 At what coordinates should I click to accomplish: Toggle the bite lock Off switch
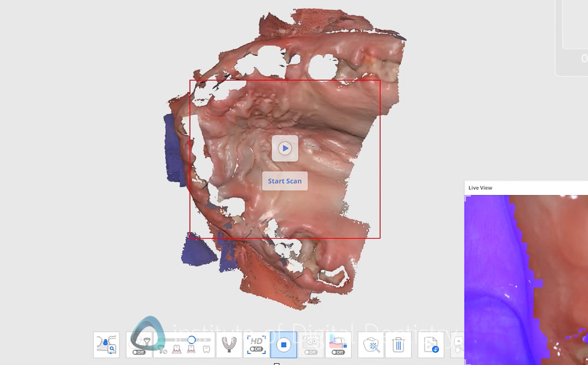click(x=337, y=353)
